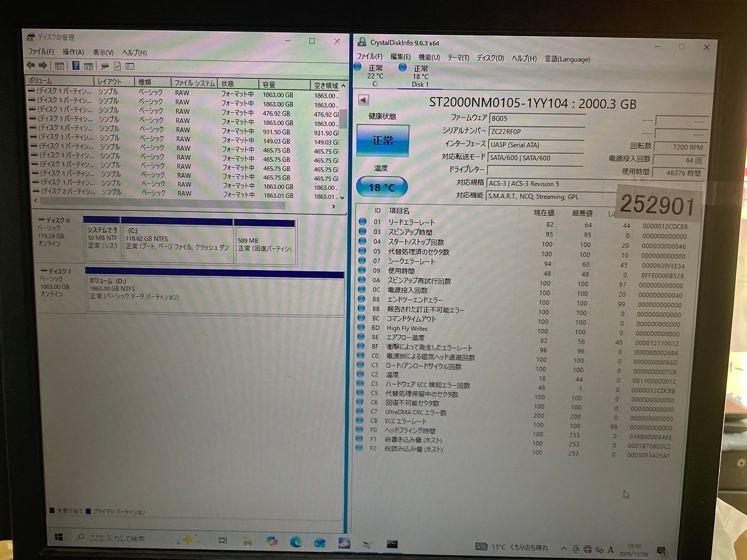Show hidden system tray icons
This screenshot has height=560, width=747.
click(x=563, y=549)
